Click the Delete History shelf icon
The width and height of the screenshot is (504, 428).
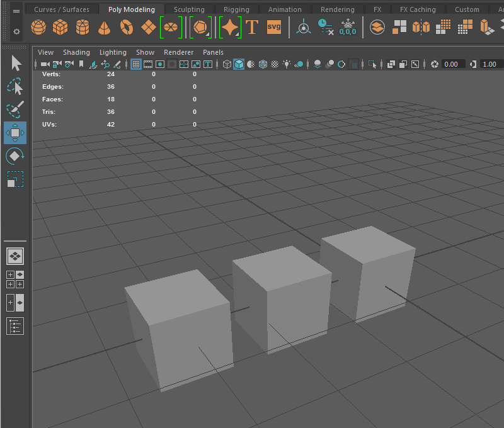click(x=325, y=27)
